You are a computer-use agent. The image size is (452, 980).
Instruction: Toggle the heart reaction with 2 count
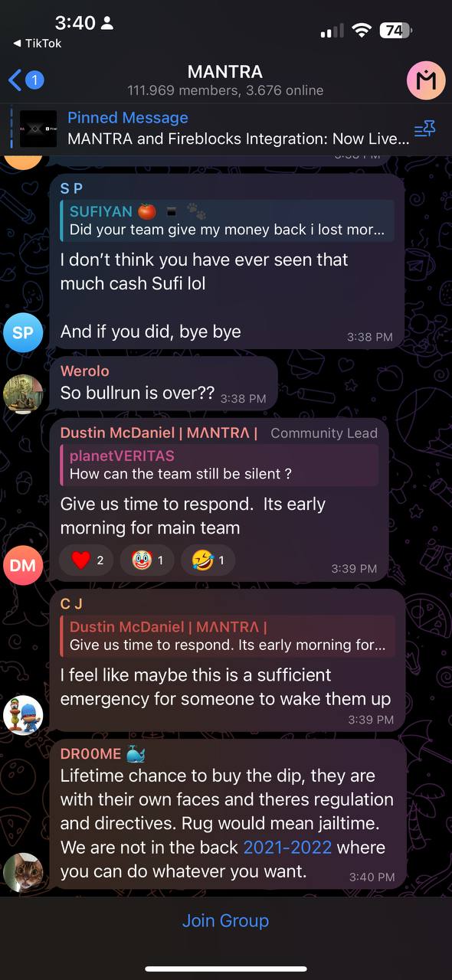click(87, 560)
